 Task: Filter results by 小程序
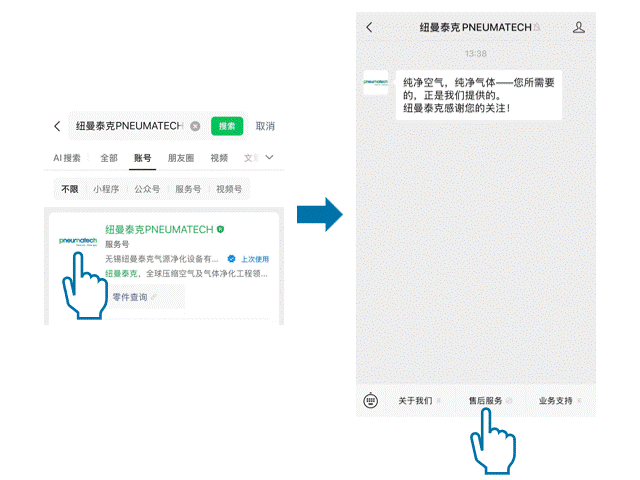click(106, 189)
